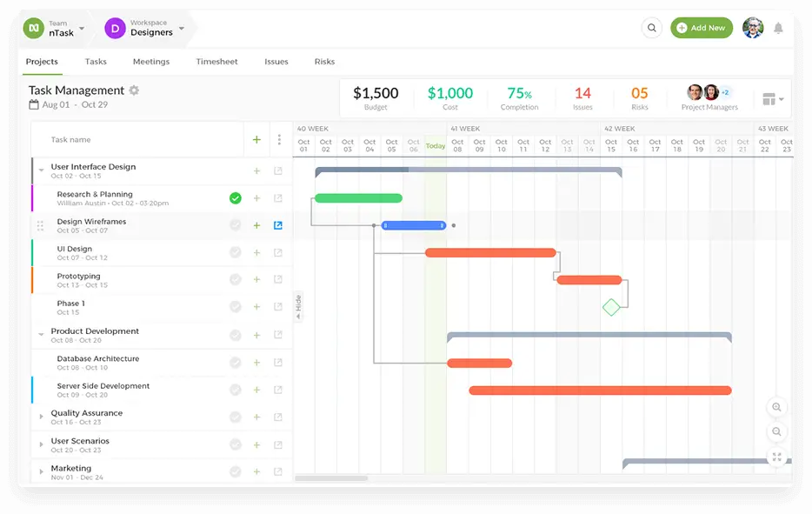The height and width of the screenshot is (514, 812).
Task: Click the Phase 1 milestone diamond
Action: (611, 307)
